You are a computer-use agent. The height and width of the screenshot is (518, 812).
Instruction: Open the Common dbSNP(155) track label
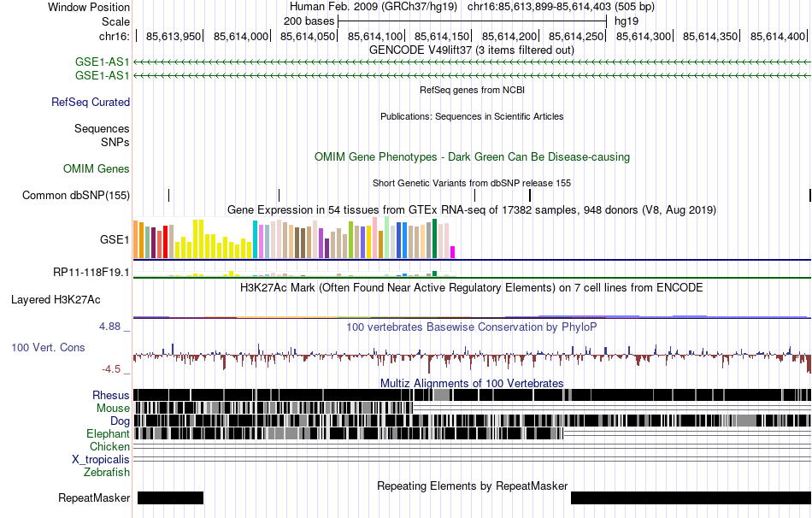click(x=75, y=195)
